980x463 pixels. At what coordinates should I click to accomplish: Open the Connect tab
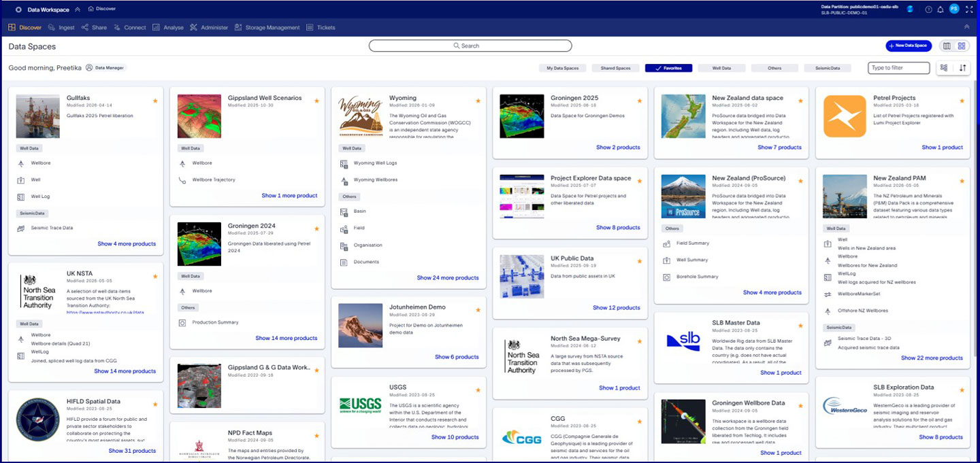(130, 28)
